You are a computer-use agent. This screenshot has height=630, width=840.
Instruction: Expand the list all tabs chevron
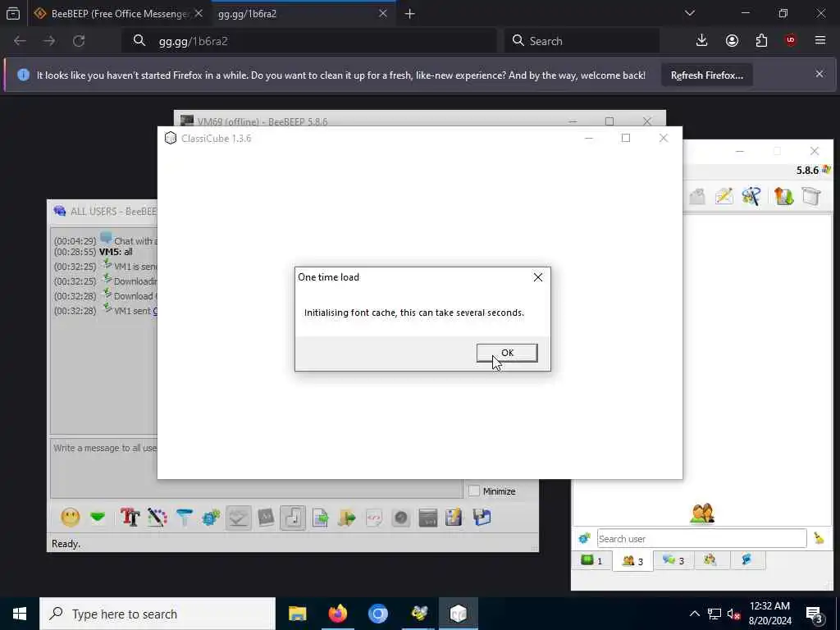(690, 13)
